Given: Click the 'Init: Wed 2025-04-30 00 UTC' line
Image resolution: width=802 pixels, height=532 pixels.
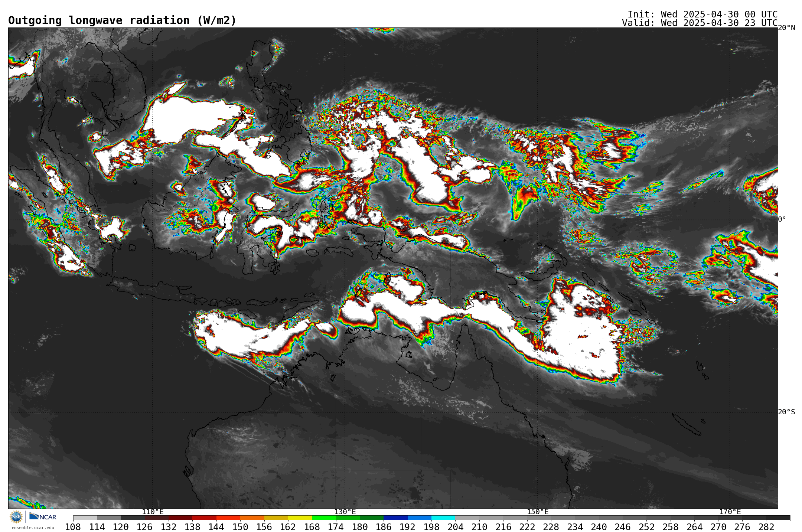Looking at the screenshot, I should click(x=702, y=14).
